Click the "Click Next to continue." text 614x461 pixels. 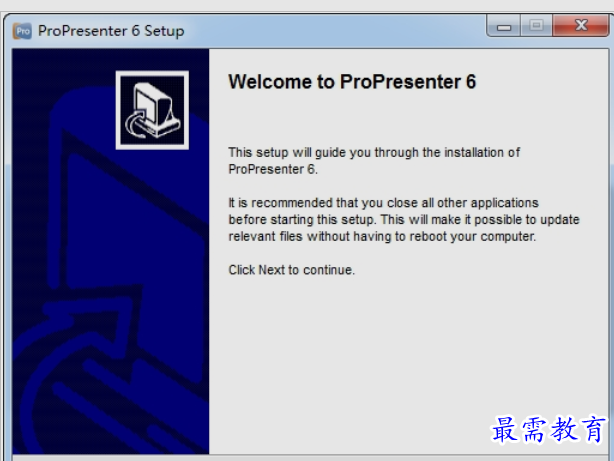pyautogui.click(x=291, y=270)
